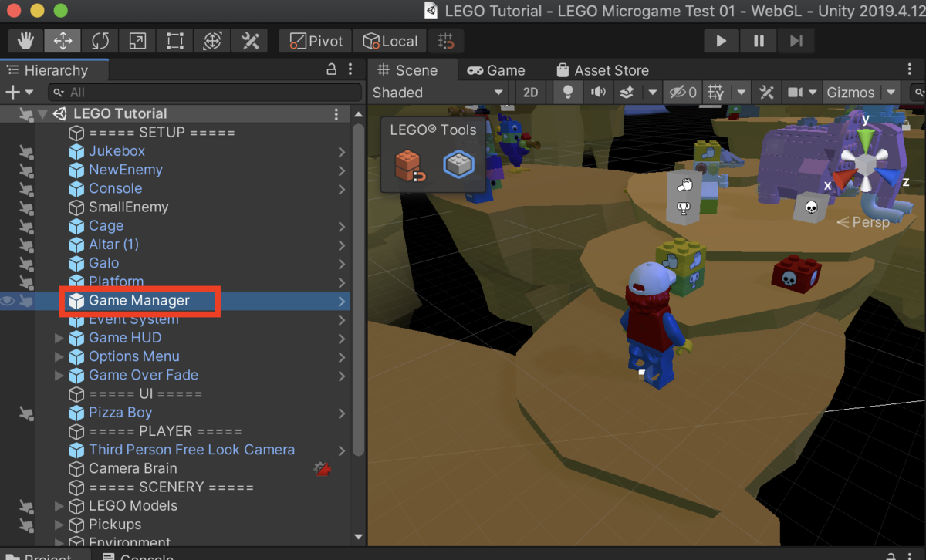926x560 pixels.
Task: Click the Hierarchy search field
Action: (204, 93)
